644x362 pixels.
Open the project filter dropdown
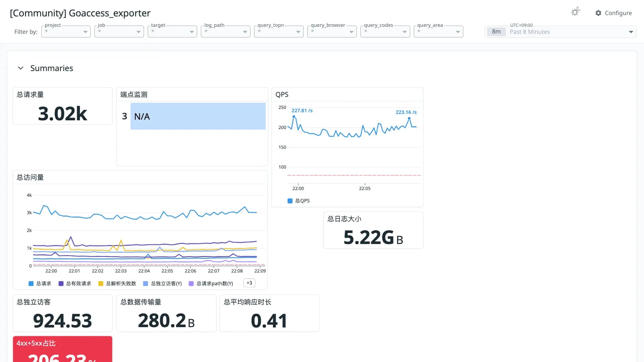coord(66,32)
